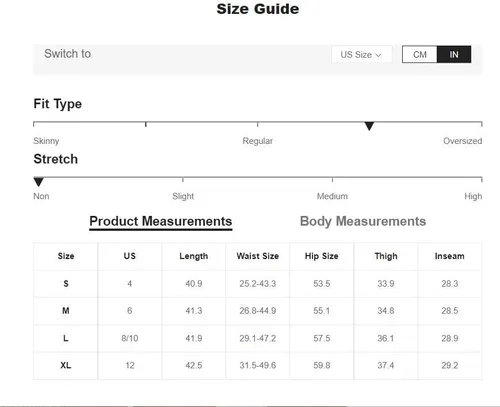
Task: Switch to Body Measurements tab
Action: click(363, 221)
